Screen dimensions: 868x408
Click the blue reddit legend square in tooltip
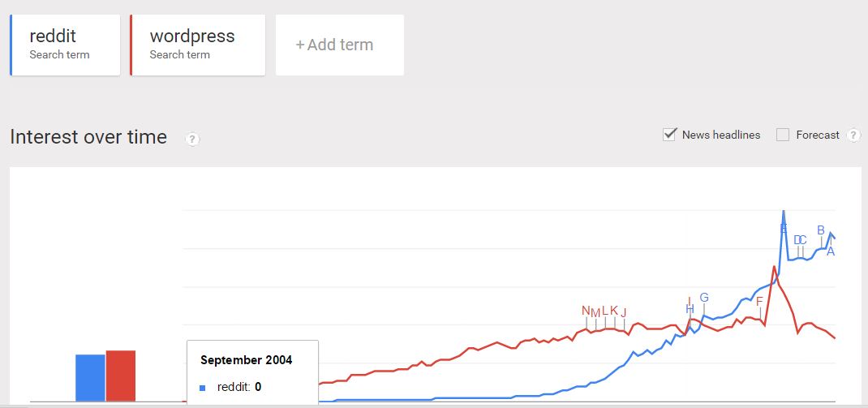point(203,388)
